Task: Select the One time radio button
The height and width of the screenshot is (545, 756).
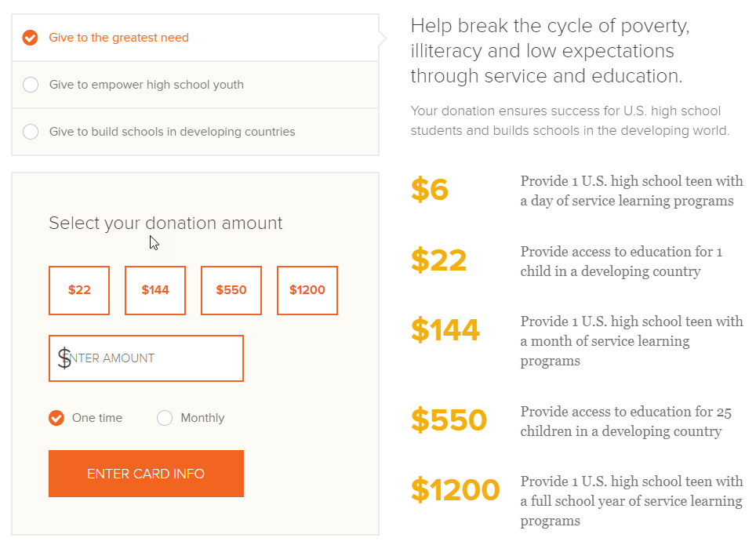Action: click(56, 418)
